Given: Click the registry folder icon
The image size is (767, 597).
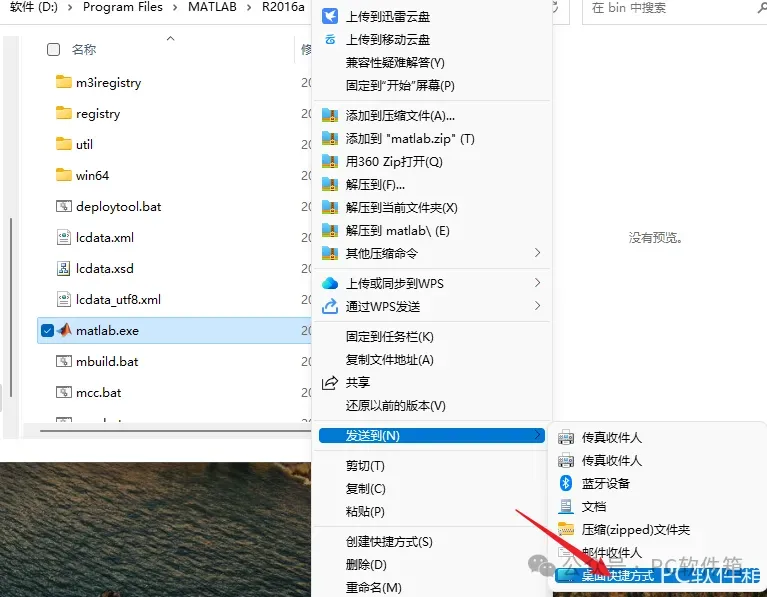Looking at the screenshot, I should 64,113.
